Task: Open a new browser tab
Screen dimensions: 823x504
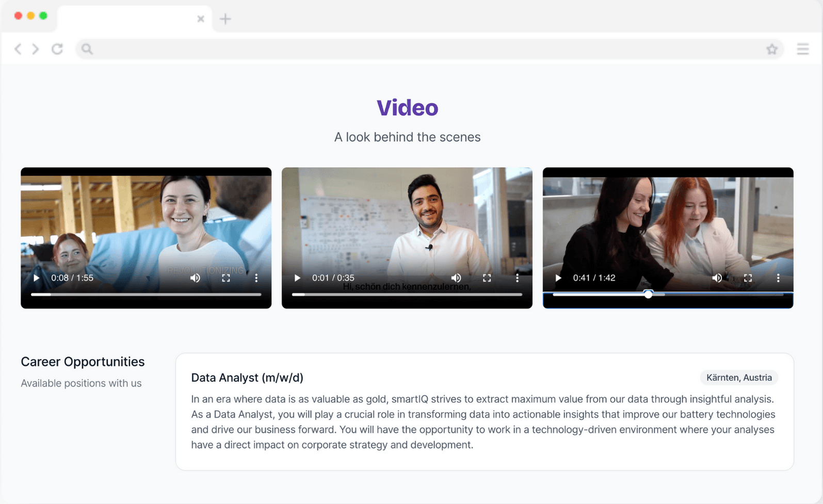Action: point(225,19)
